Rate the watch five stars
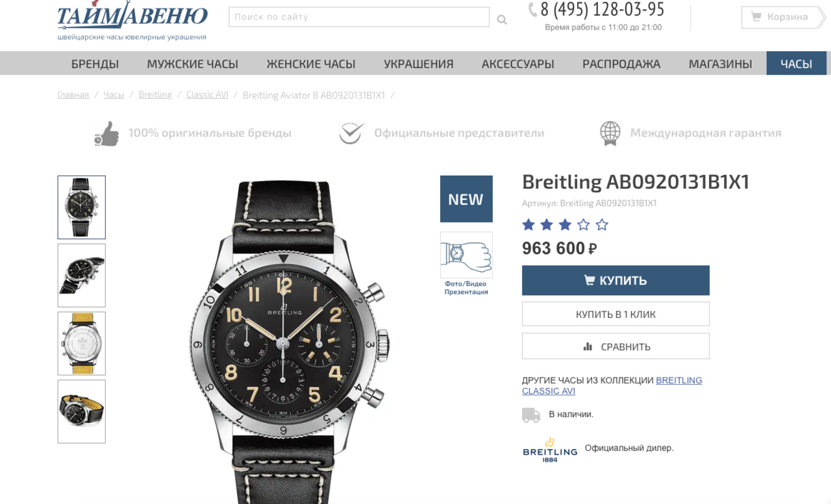The image size is (831, 504). pyautogui.click(x=602, y=225)
